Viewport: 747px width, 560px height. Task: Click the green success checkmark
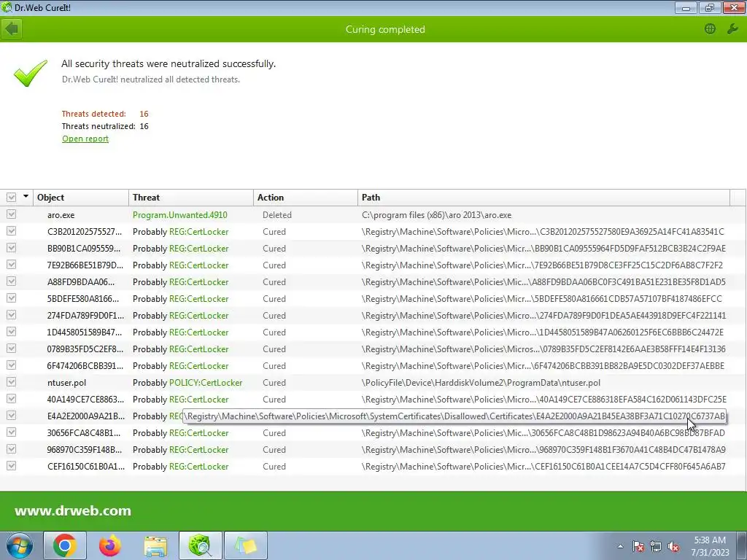click(x=31, y=73)
